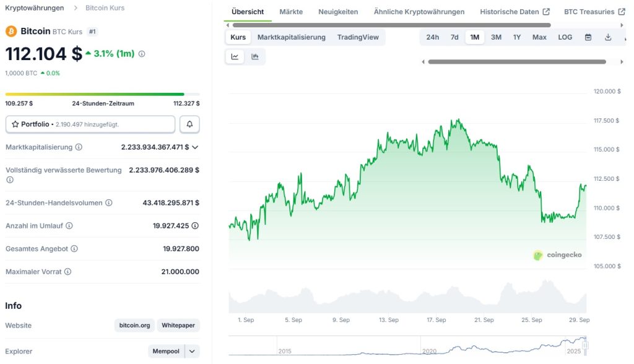634x364 pixels.
Task: Open the Übersicht tab
Action: 248,12
